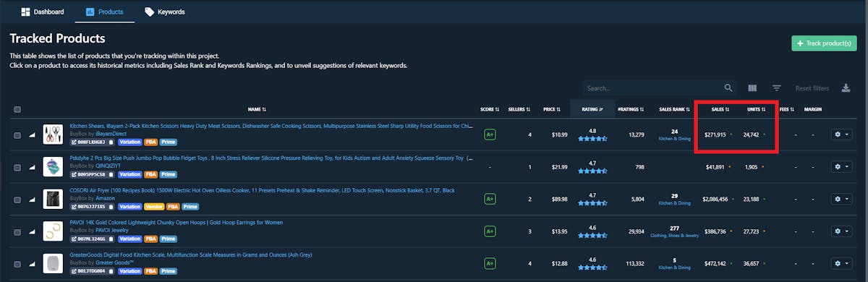
Task: Click Clothing, Shoes & Jewelry category link
Action: point(674,236)
